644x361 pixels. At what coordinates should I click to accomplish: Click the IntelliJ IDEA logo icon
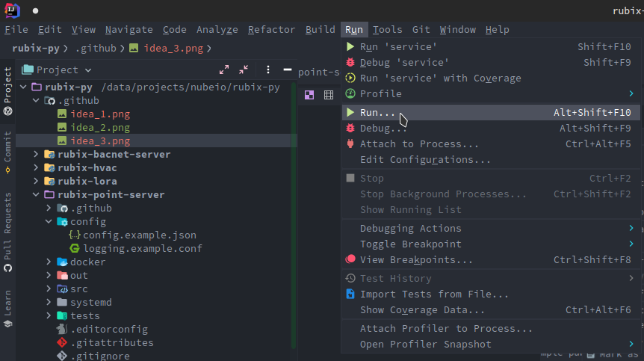(12, 10)
